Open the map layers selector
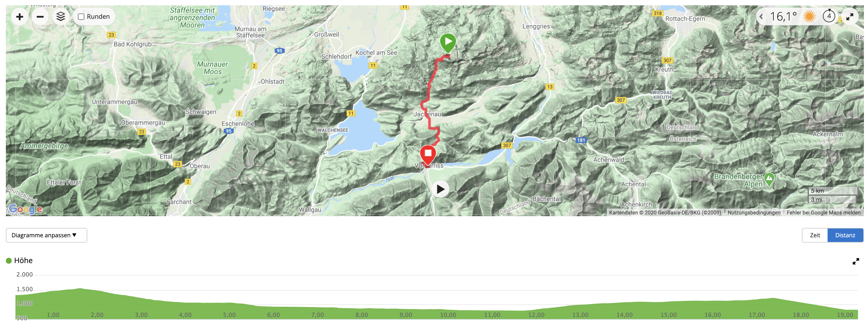Image resolution: width=868 pixels, height=324 pixels. 61,16
